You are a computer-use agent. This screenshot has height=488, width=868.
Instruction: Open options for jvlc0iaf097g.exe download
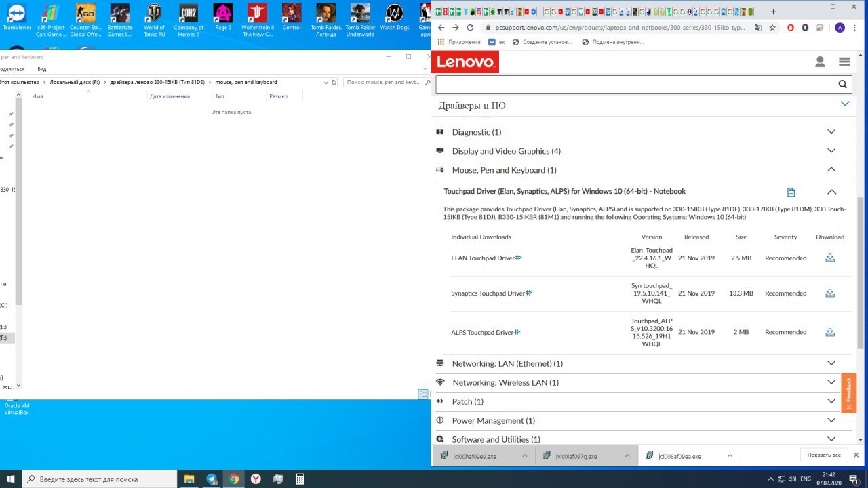(x=627, y=456)
